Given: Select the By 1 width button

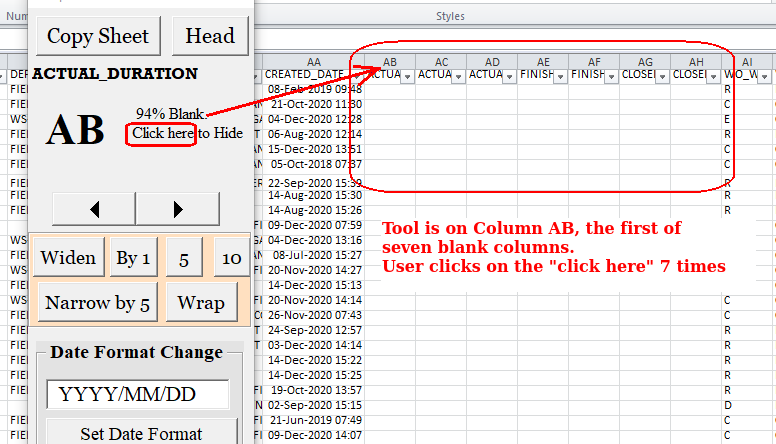Looking at the screenshot, I should click(x=133, y=258).
